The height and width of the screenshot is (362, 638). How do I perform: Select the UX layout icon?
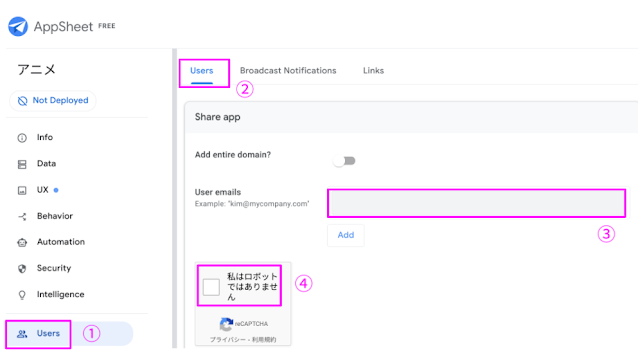click(22, 190)
